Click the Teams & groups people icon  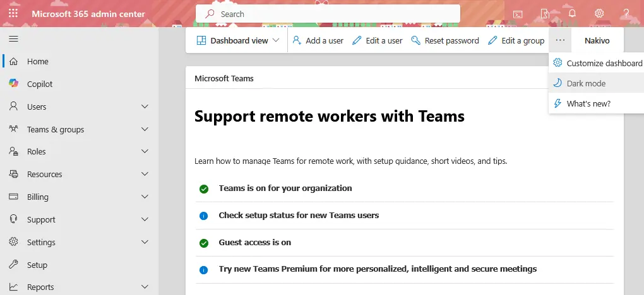tap(13, 129)
